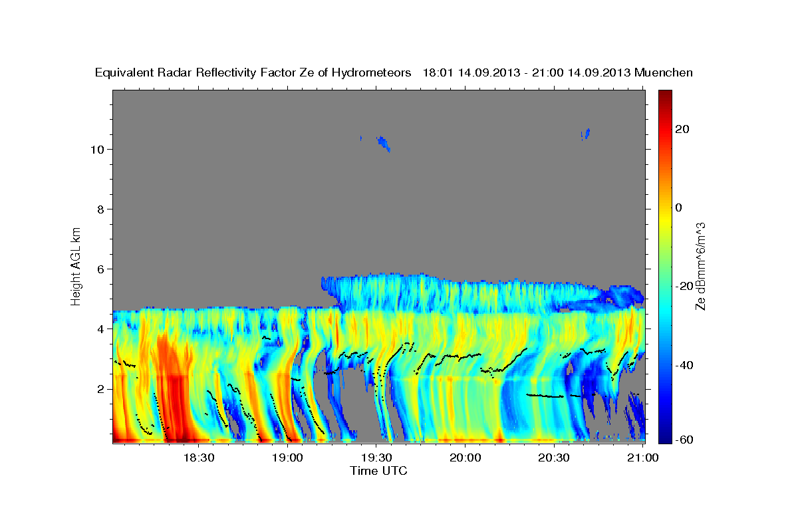Click the '20:00' time tick label
The height and width of the screenshot is (532, 798).
pyautogui.click(x=465, y=458)
